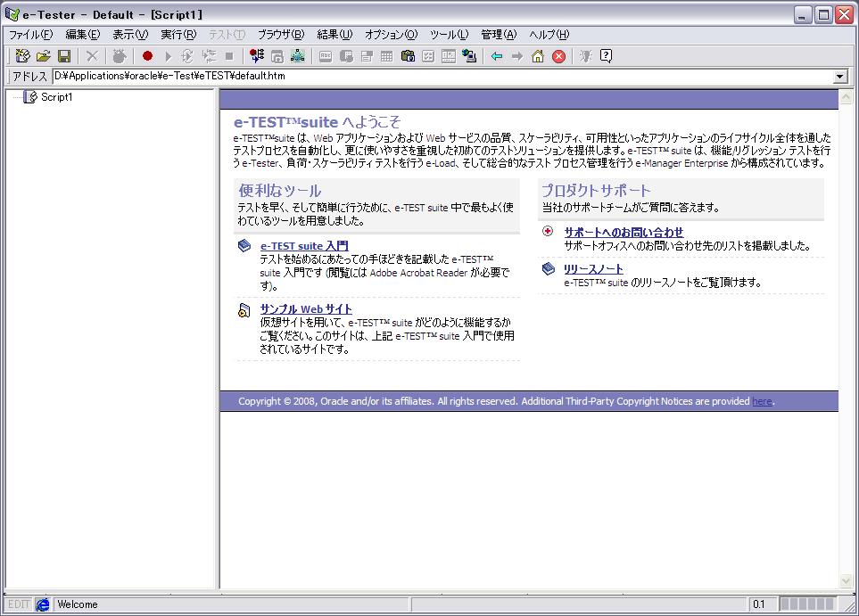The height and width of the screenshot is (616, 859).
Task: Open the ブラウザ(B) menu
Action: (x=281, y=35)
